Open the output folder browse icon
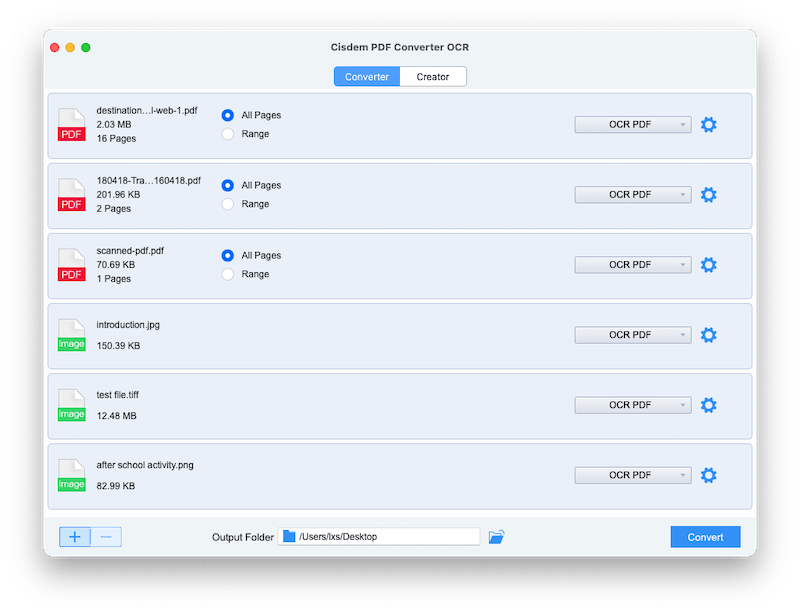 [x=495, y=536]
